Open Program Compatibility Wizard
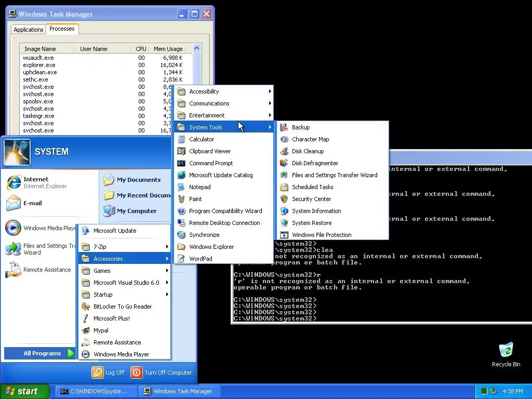Image resolution: width=532 pixels, height=399 pixels. [x=224, y=211]
